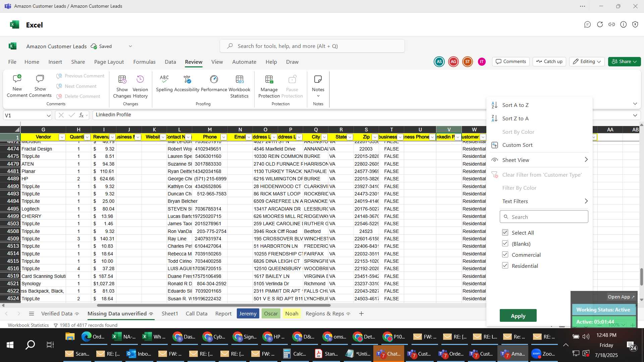
Task: Click Workbook Statistics in status bar
Action: click(28, 325)
